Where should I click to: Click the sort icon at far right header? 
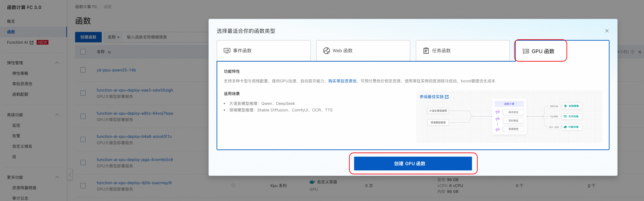point(640,52)
